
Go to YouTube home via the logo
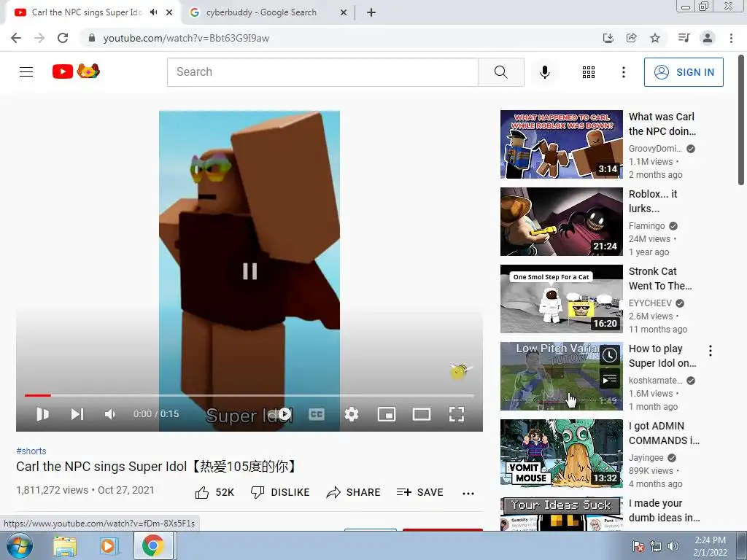tap(76, 71)
